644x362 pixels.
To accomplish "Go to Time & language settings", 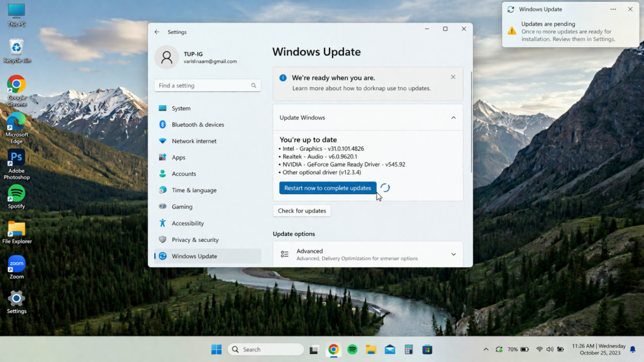I will pos(194,190).
